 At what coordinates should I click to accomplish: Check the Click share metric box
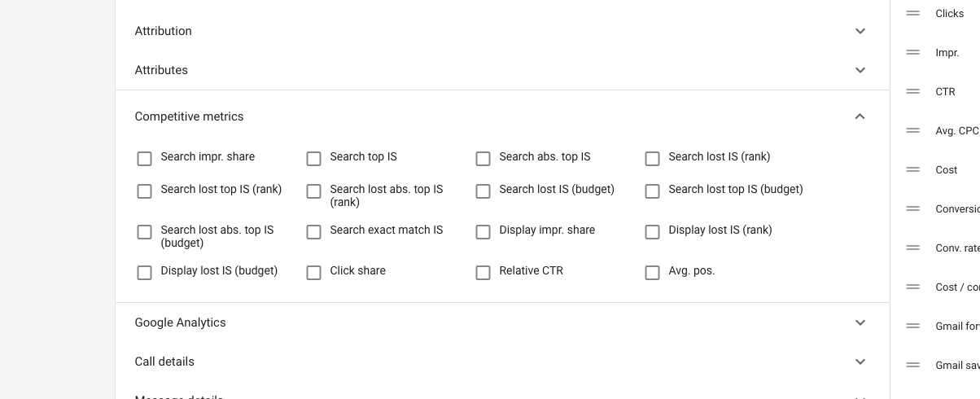tap(314, 273)
